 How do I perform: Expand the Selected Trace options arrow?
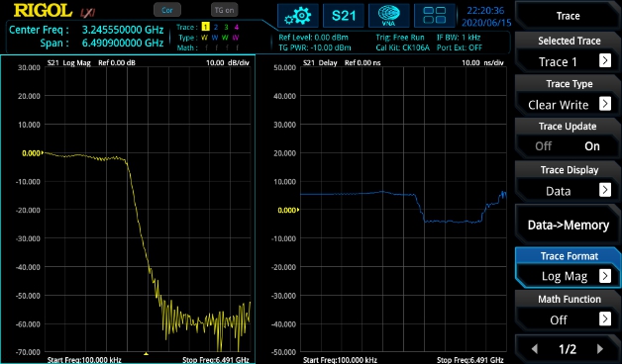pos(605,60)
